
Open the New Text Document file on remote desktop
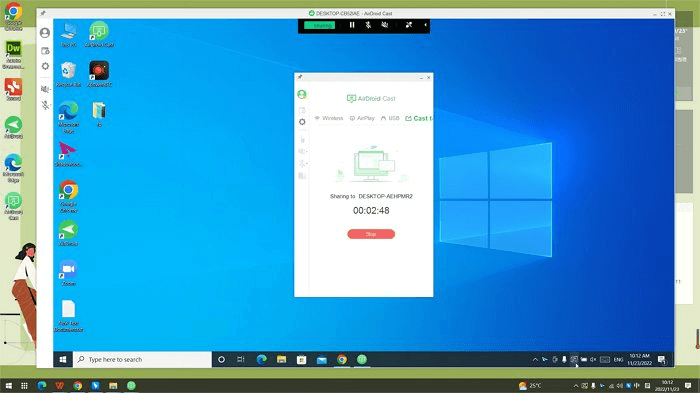coord(68,316)
